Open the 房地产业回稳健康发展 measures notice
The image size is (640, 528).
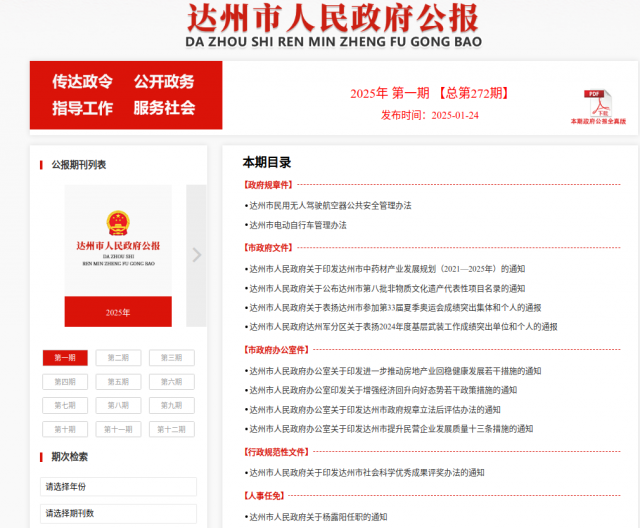(x=394, y=370)
